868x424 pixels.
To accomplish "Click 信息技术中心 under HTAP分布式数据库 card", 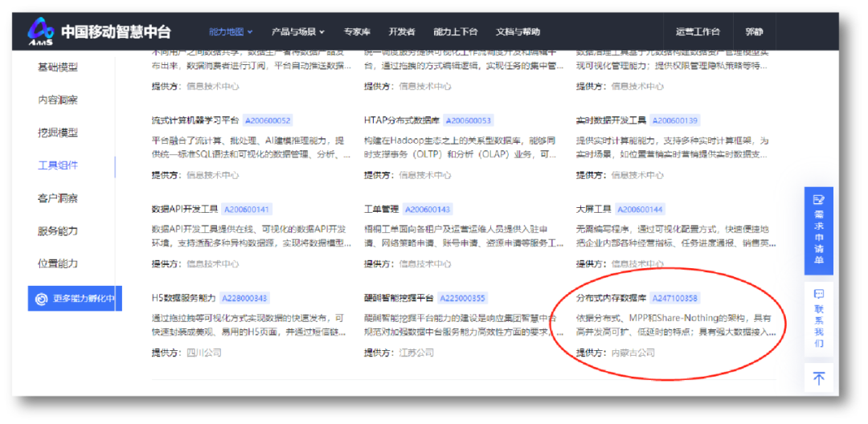I will pyautogui.click(x=425, y=175).
